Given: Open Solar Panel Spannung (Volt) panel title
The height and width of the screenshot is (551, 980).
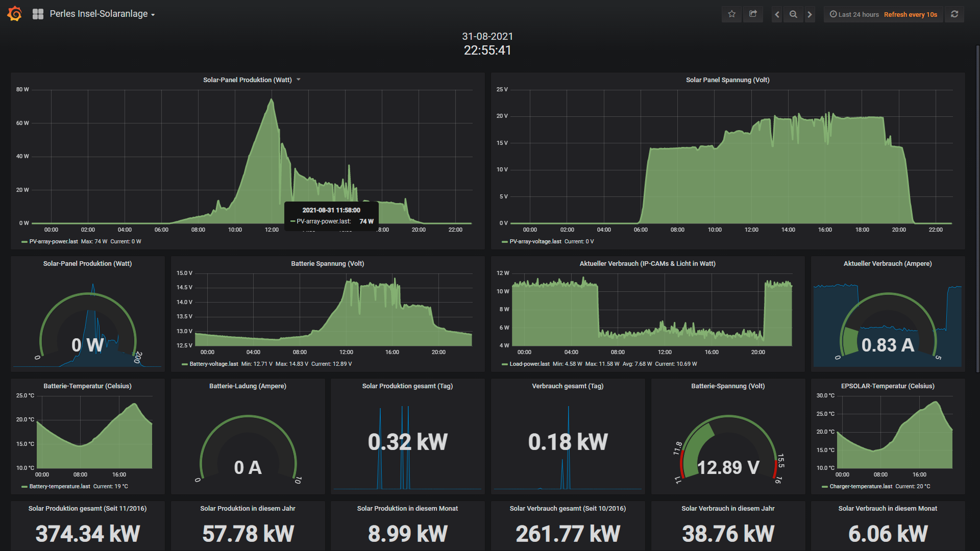Looking at the screenshot, I should (x=727, y=80).
